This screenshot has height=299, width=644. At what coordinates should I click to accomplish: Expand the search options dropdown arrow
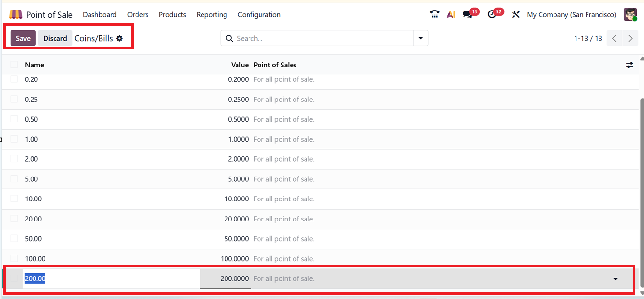click(420, 38)
